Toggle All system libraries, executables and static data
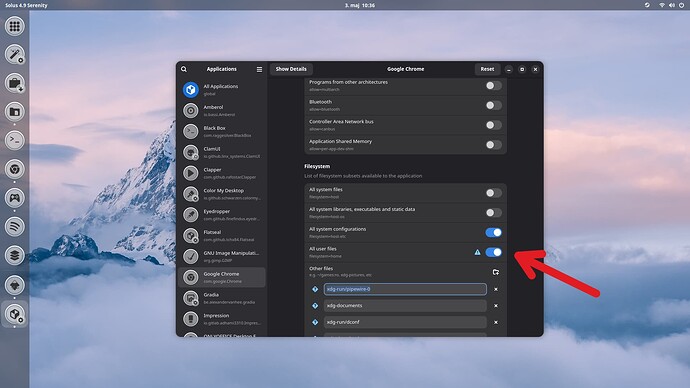This screenshot has width=690, height=388. coord(493,212)
